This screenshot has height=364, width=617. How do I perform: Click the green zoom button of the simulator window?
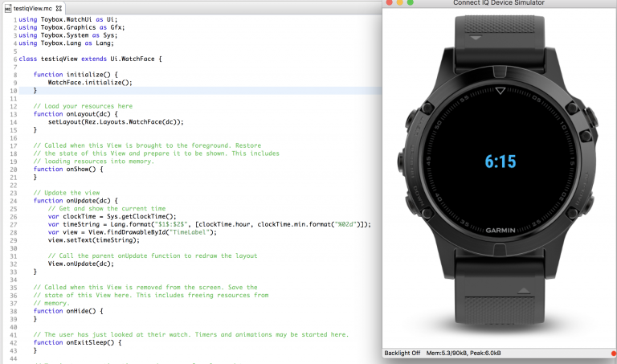click(x=410, y=2)
